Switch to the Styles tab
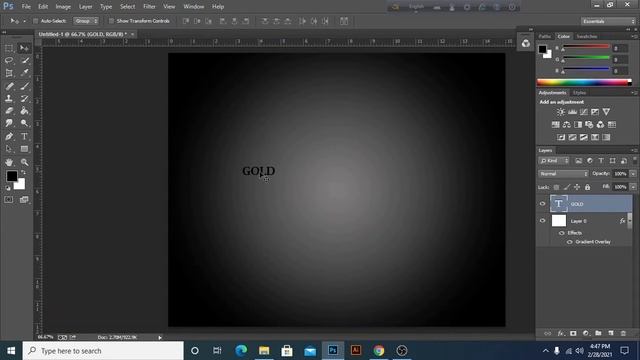Viewport: 640px width, 360px height. (x=580, y=93)
